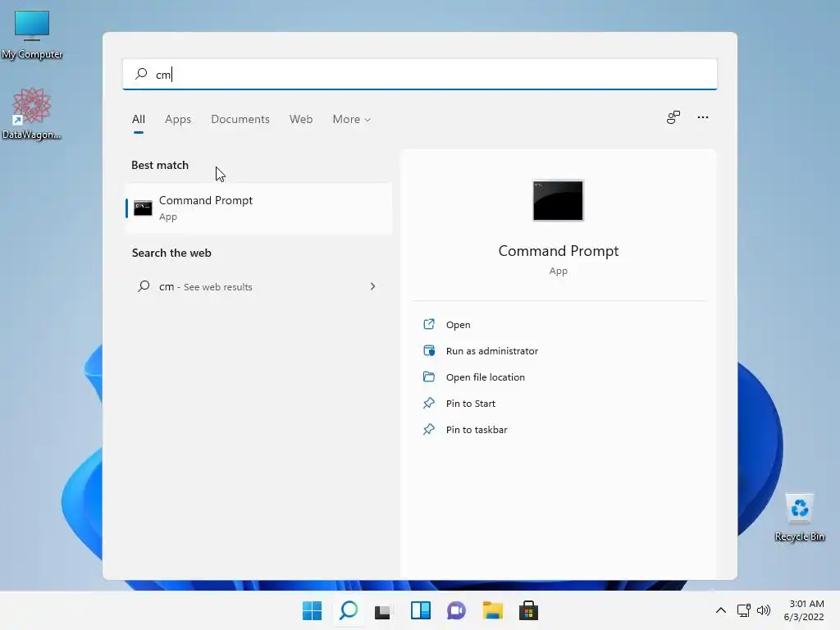Click Open in the preview pane
This screenshot has width=840, height=630.
(x=458, y=325)
